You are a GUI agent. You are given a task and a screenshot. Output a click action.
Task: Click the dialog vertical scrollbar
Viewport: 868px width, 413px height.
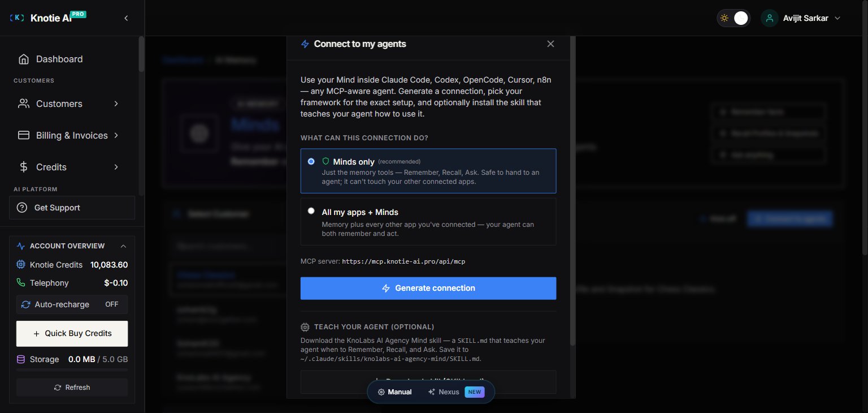click(572, 190)
